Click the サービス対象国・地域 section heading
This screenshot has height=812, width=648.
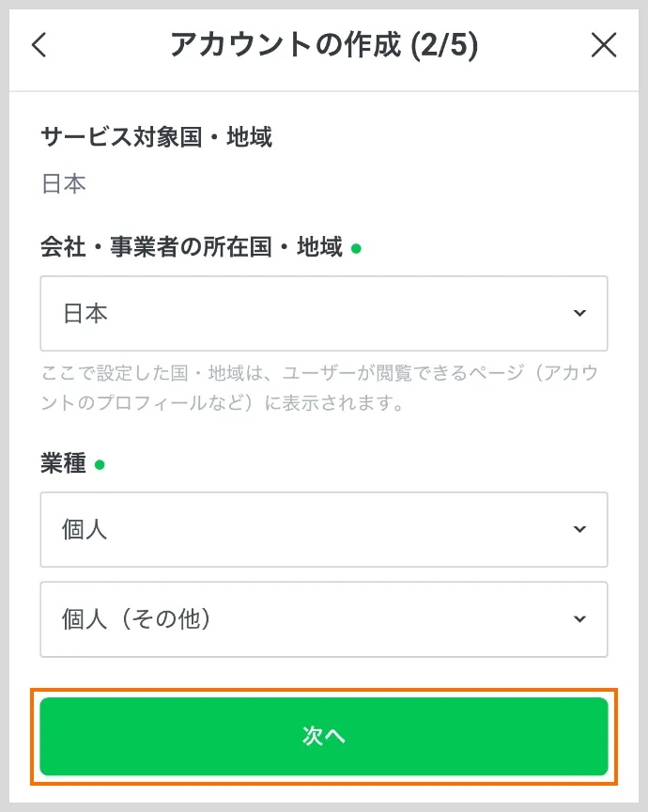(156, 137)
